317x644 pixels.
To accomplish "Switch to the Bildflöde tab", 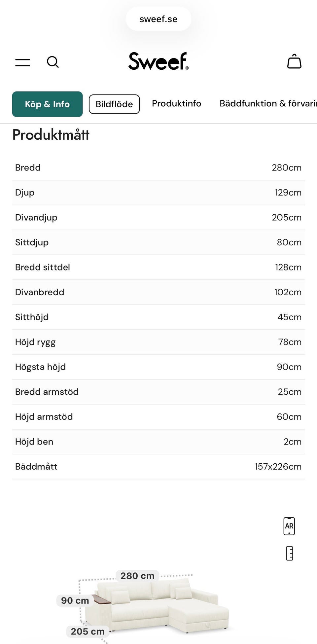I will click(114, 104).
